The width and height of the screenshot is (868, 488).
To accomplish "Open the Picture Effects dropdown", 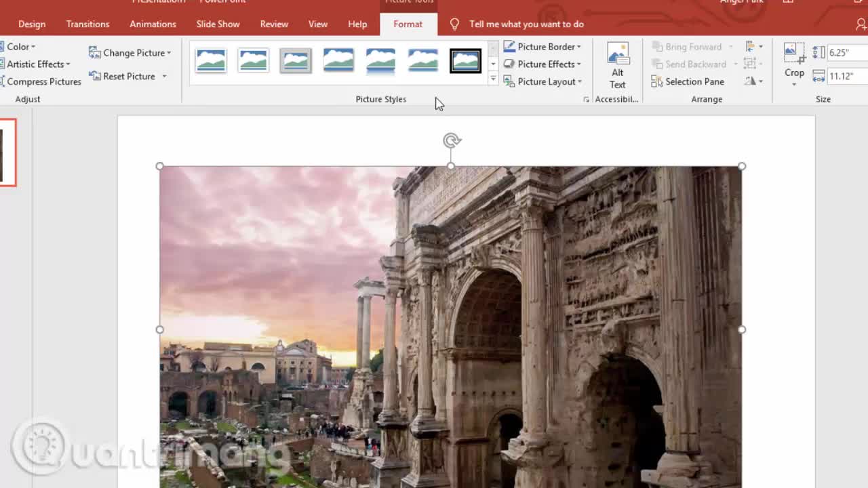I will (x=542, y=64).
